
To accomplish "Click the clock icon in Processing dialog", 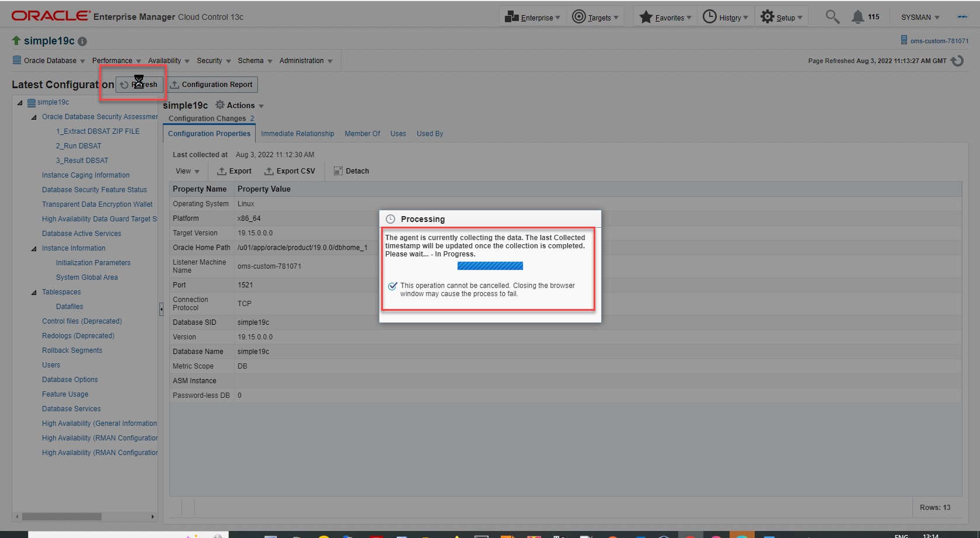I will 390,219.
